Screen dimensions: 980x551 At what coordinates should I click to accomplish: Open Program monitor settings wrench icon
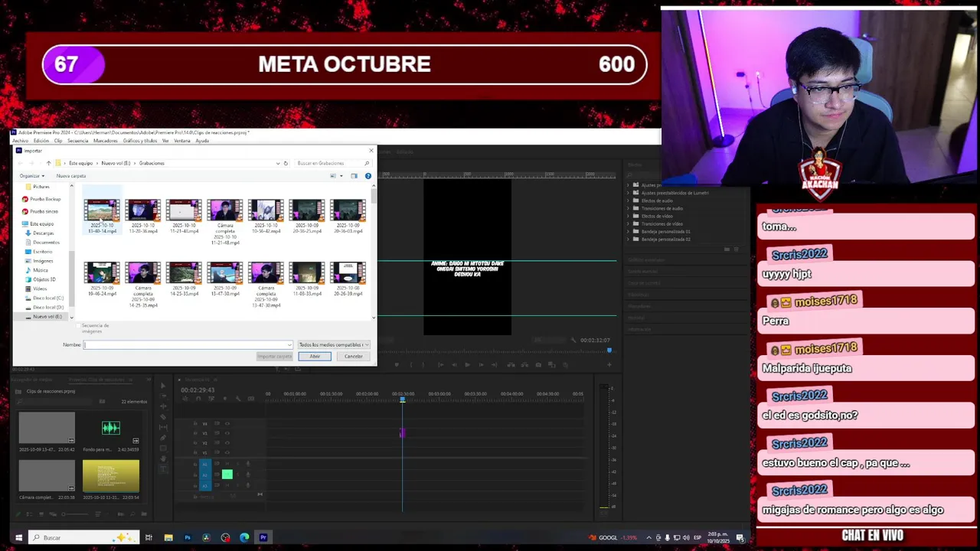pyautogui.click(x=573, y=340)
